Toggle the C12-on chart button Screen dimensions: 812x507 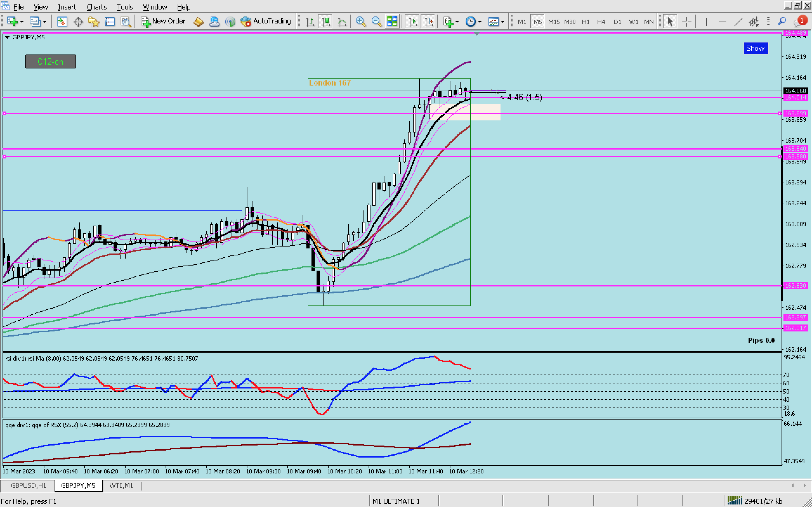pos(51,62)
